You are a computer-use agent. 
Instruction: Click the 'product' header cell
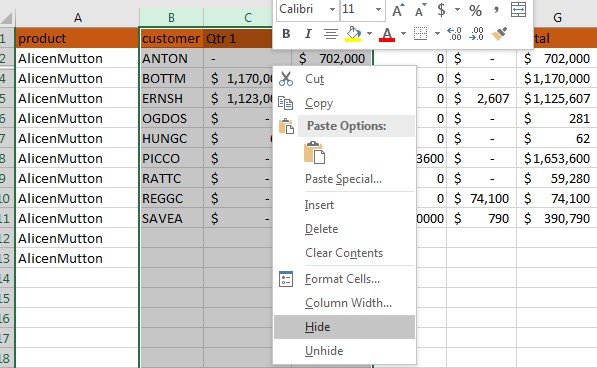pyautogui.click(x=77, y=38)
